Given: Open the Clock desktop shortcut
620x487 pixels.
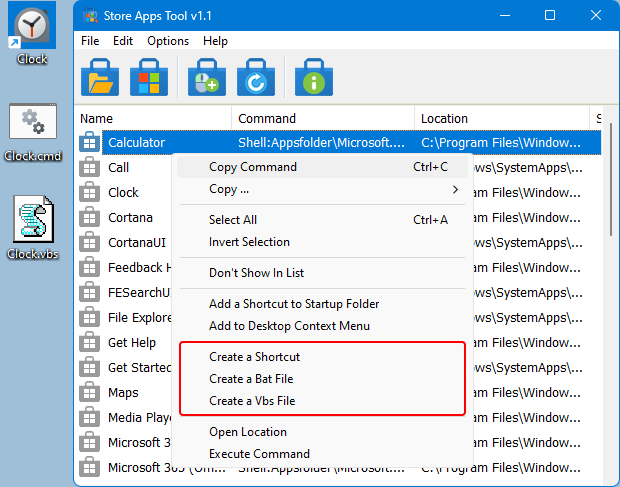Looking at the screenshot, I should 33,28.
